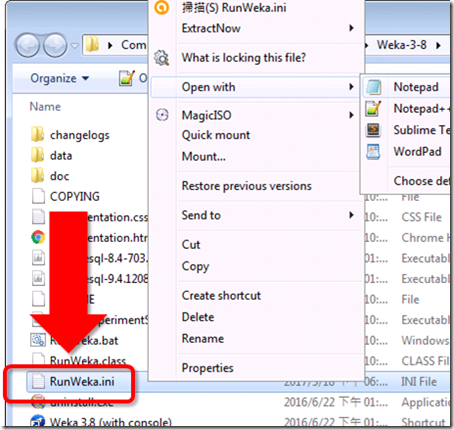Expand the MagicISO submenu arrow
The height and width of the screenshot is (430, 454).
click(x=351, y=115)
